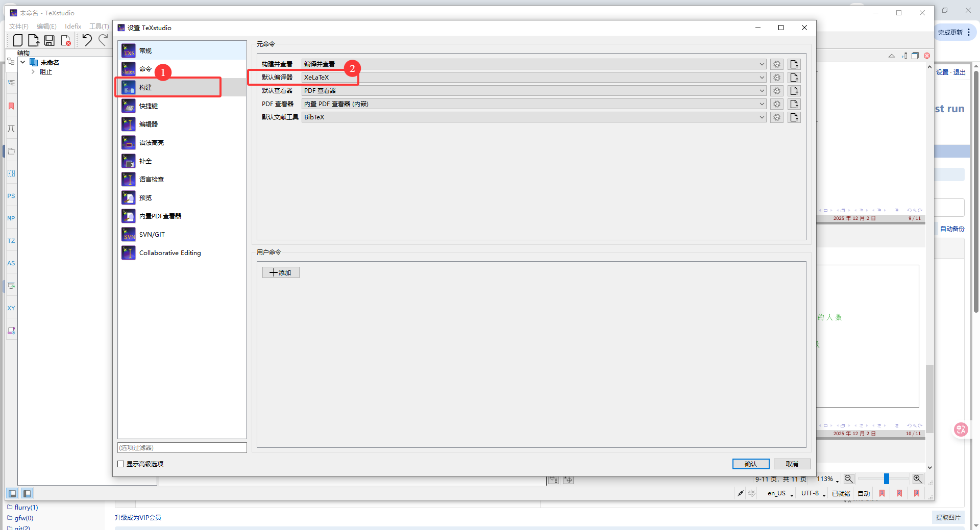The width and height of the screenshot is (980, 530).
Task: Toggle spell check abc status icon
Action: [x=752, y=493]
